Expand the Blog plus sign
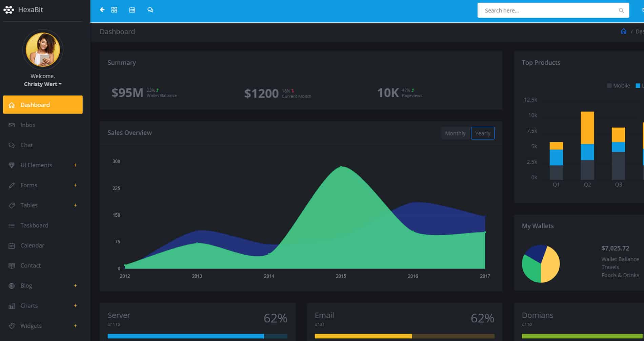The height and width of the screenshot is (341, 644). pyautogui.click(x=75, y=285)
